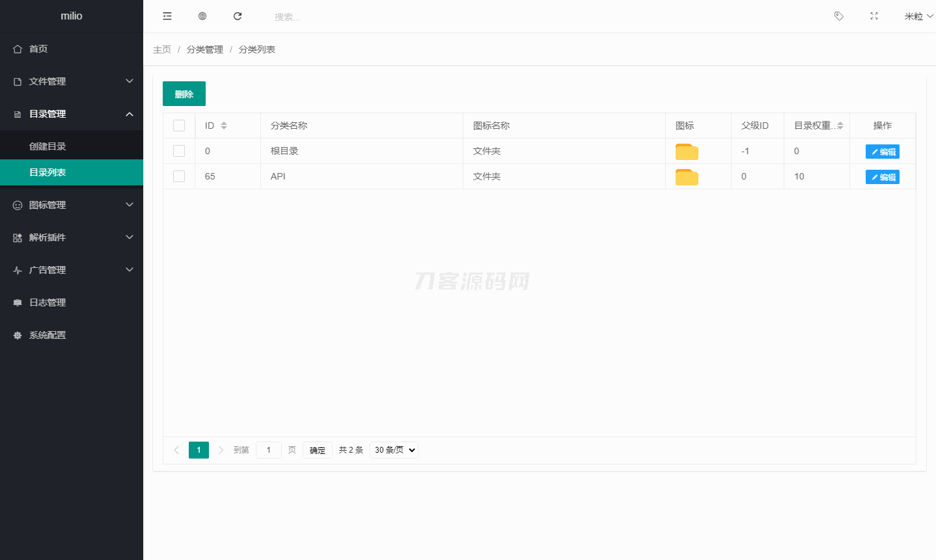Select 系统配置 in the sidebar
Image resolution: width=936 pixels, height=560 pixels.
pyautogui.click(x=48, y=335)
